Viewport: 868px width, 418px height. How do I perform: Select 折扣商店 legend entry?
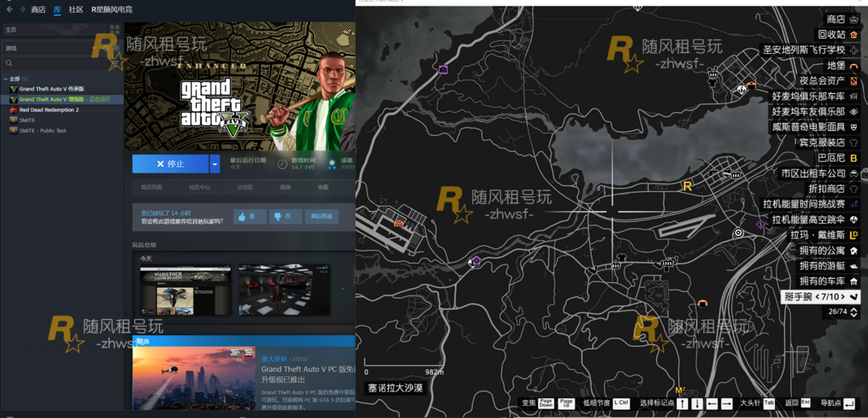point(833,190)
